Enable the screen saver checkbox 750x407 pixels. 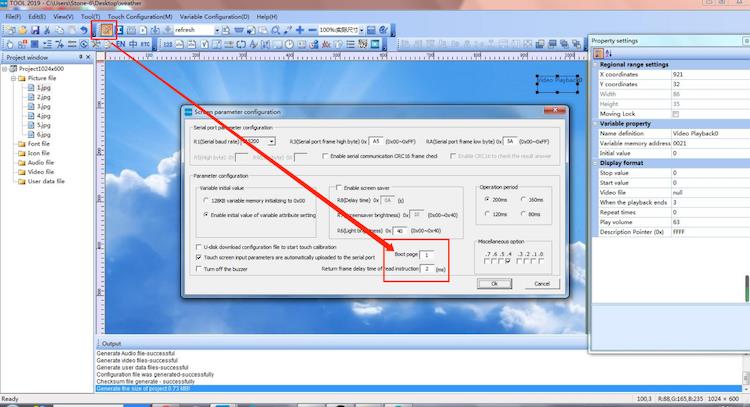pyautogui.click(x=338, y=188)
